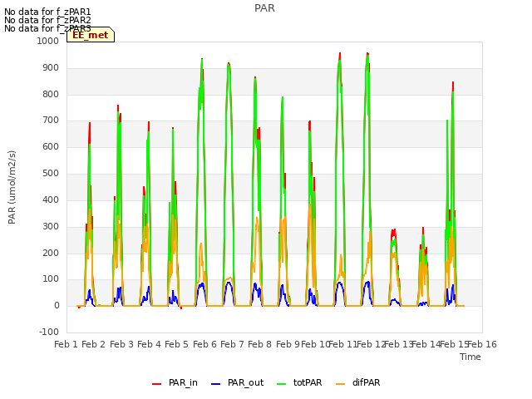Click the 400 y-axis tick label
This screenshot has width=532, height=399.
coord(51,199)
